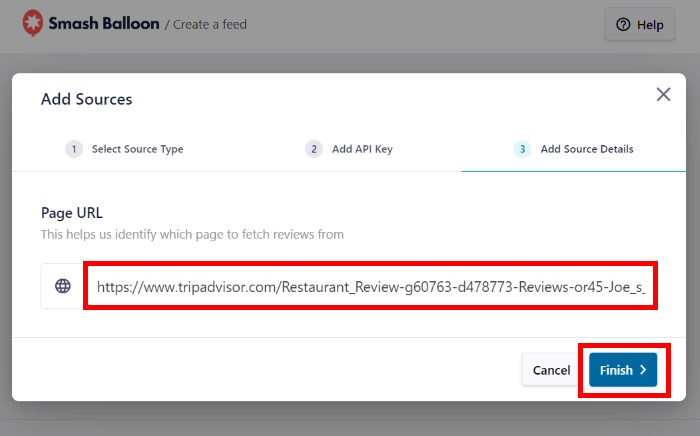
Task: Click the globe icon beside the URL field
Action: coord(63,286)
